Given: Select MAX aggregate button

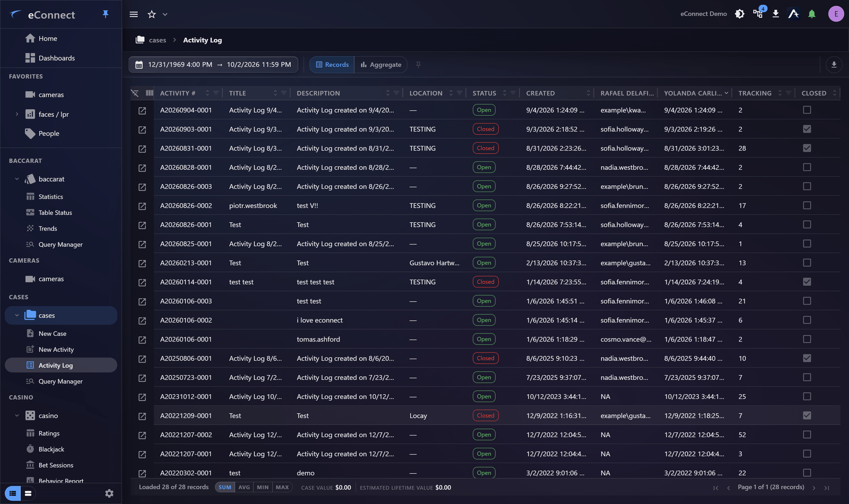Looking at the screenshot, I should click(x=282, y=487).
